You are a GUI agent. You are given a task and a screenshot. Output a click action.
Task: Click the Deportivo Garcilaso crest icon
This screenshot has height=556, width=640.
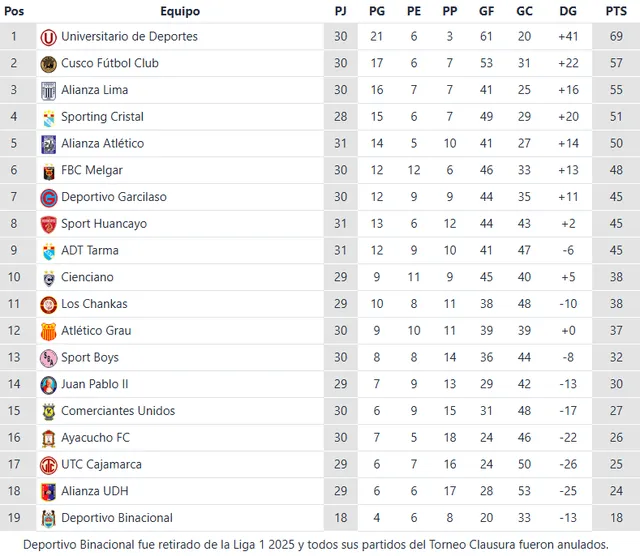point(48,198)
